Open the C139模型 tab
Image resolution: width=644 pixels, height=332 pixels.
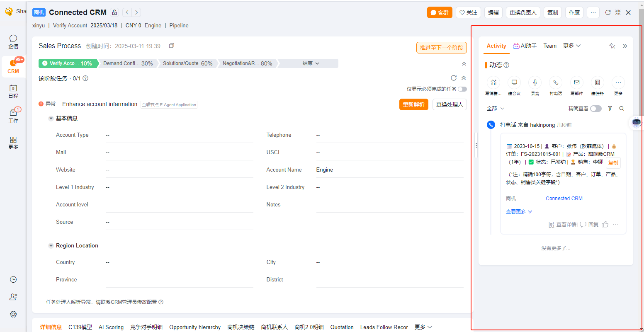click(80, 327)
